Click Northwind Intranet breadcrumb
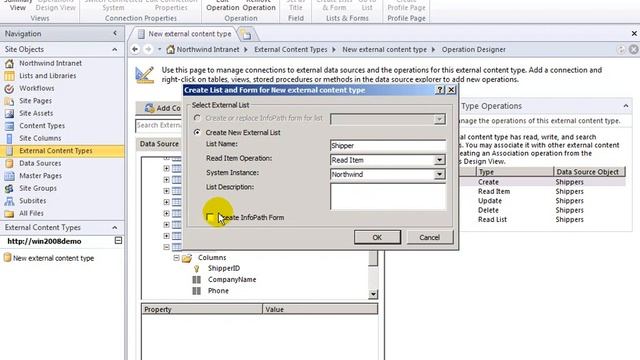Viewport: 640px width, 360px height. click(208, 49)
